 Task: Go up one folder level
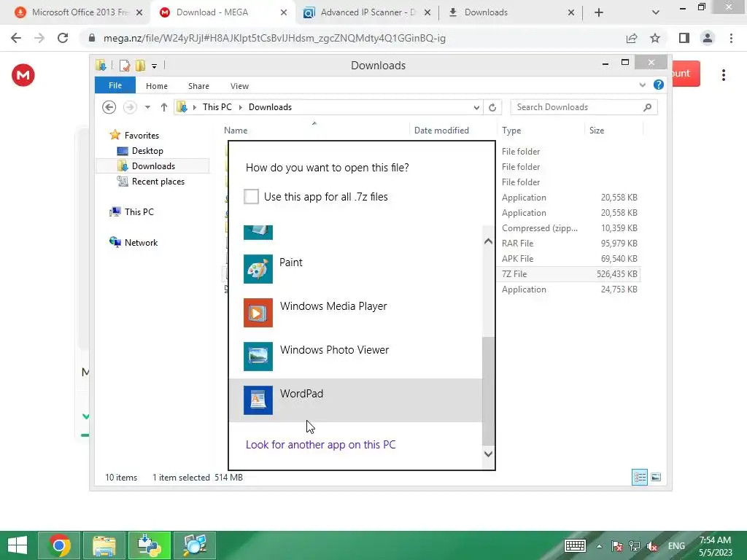pos(164,107)
